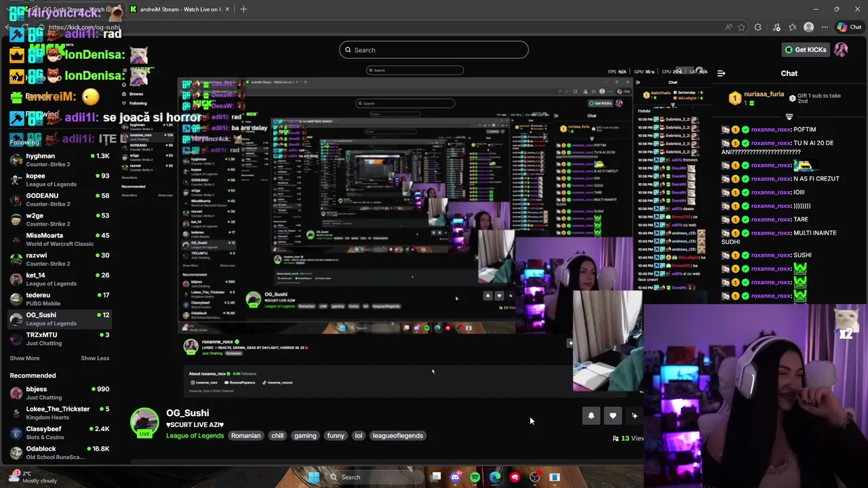The height and width of the screenshot is (488, 868).
Task: Open Classybeef recommended channel
Action: pyautogui.click(x=60, y=432)
